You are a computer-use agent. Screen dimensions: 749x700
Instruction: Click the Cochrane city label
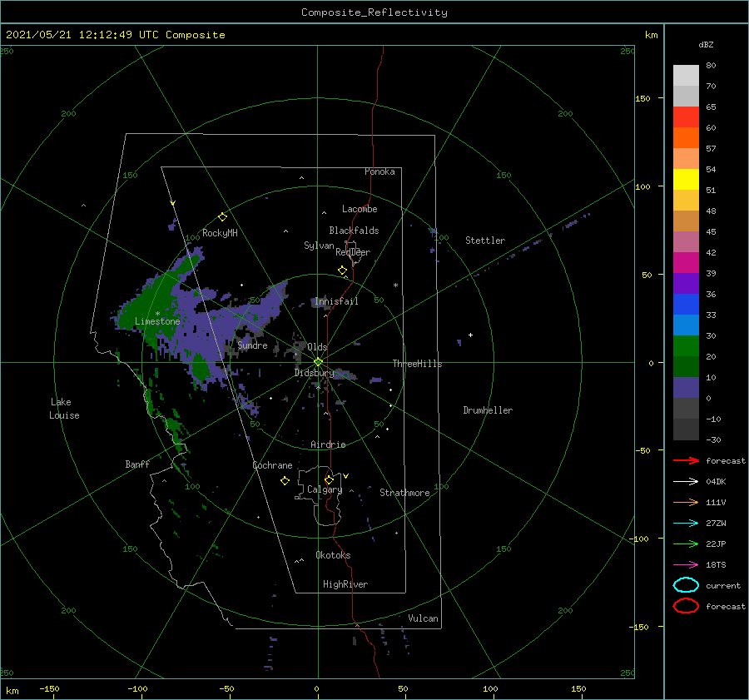tap(272, 465)
